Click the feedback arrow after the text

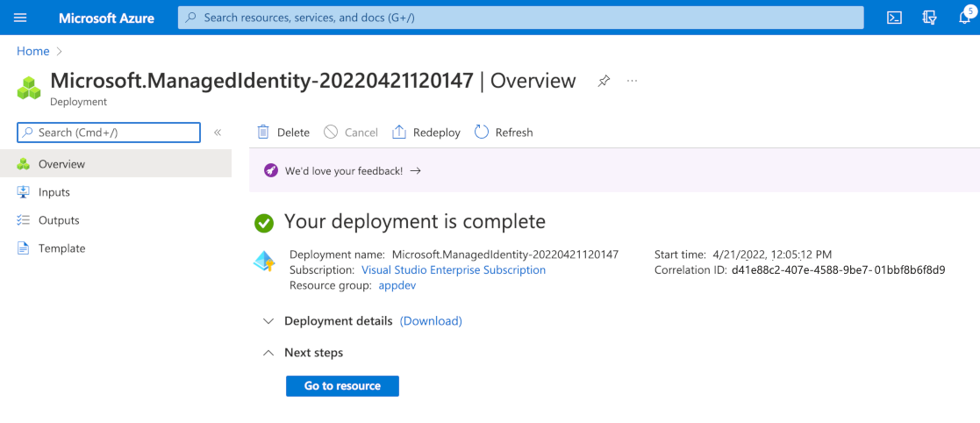click(416, 170)
